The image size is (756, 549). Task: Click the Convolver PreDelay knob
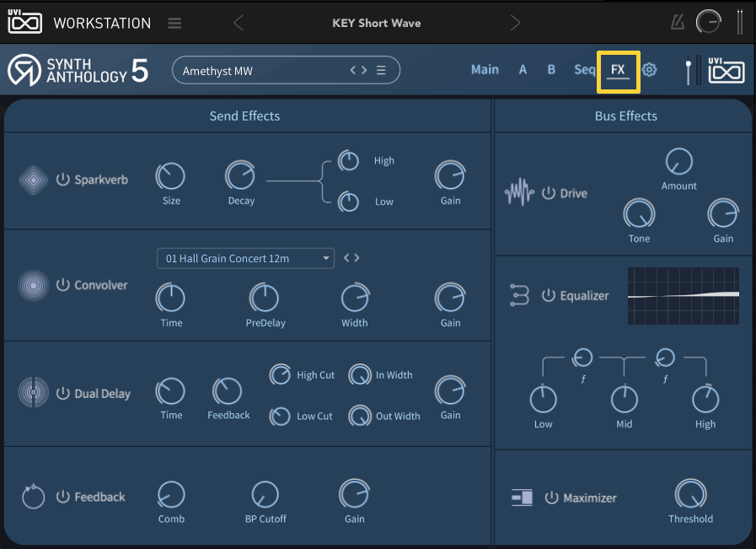point(264,299)
